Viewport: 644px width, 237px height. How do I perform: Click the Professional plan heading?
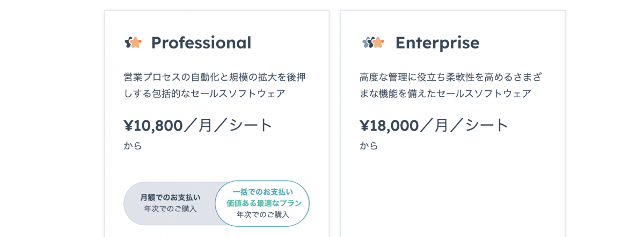click(x=201, y=42)
